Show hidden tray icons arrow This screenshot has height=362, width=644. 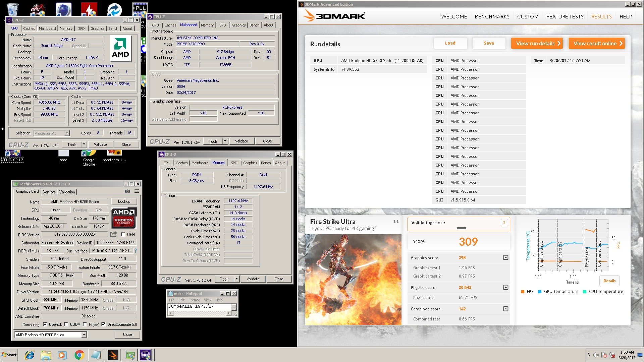[x=589, y=355]
